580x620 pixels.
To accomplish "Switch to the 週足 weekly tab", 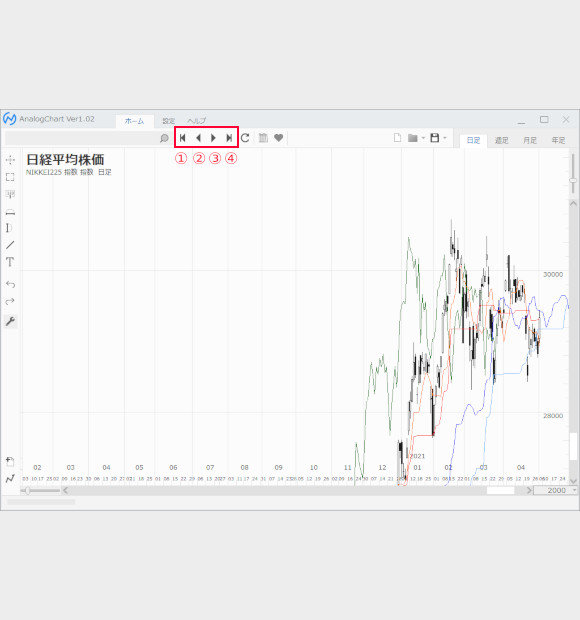I will (x=501, y=140).
